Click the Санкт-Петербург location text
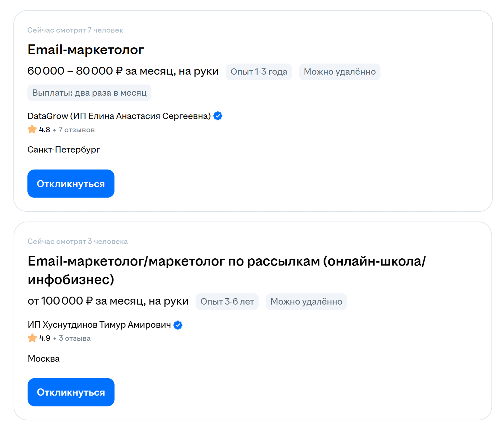 [64, 149]
